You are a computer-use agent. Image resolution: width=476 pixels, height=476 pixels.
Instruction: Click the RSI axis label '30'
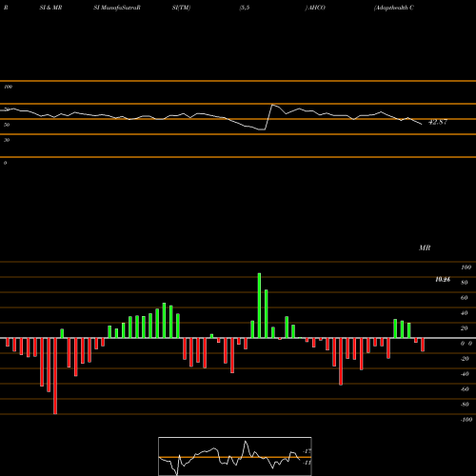click(x=7, y=140)
